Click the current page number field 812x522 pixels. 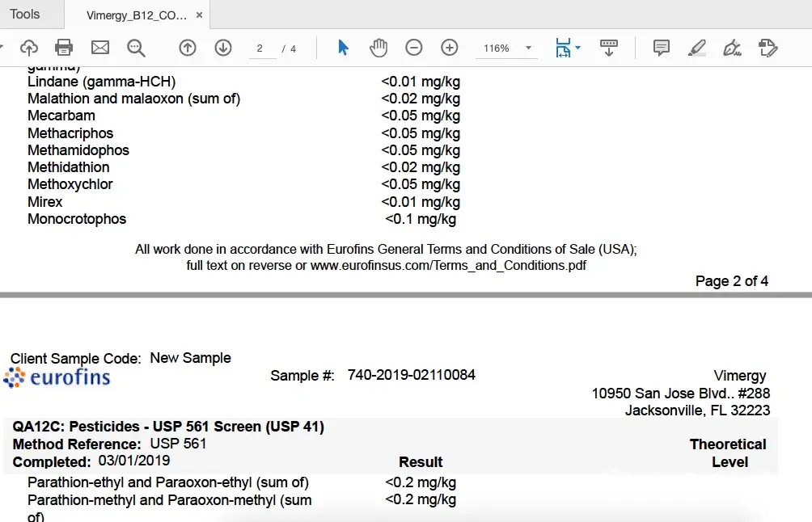[260, 48]
